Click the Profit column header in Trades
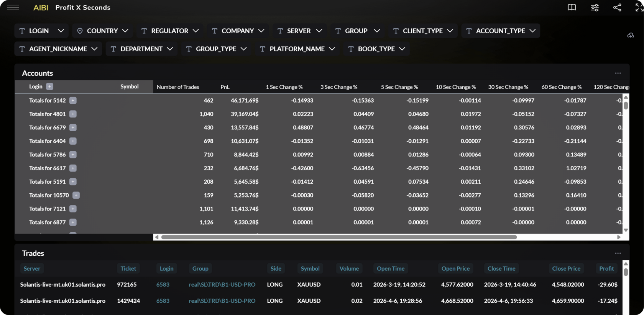 606,269
